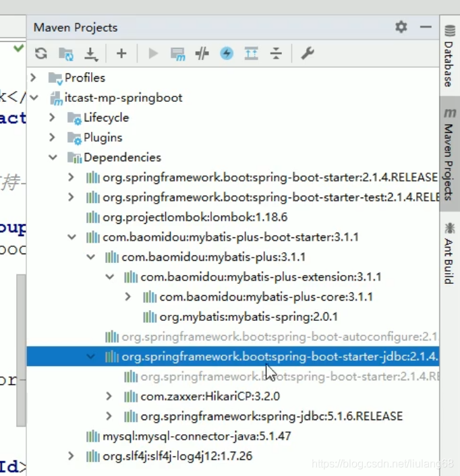
Task: Collapse all tree nodes icon
Action: [x=276, y=54]
